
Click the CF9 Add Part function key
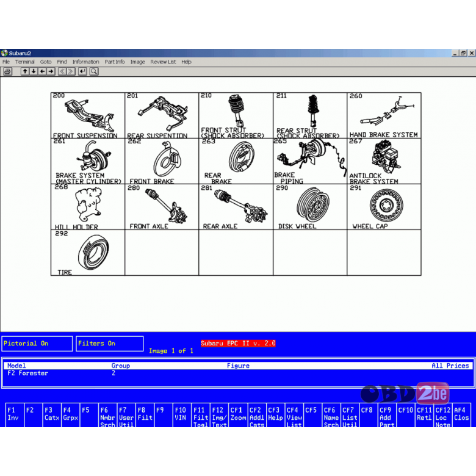[x=387, y=416]
